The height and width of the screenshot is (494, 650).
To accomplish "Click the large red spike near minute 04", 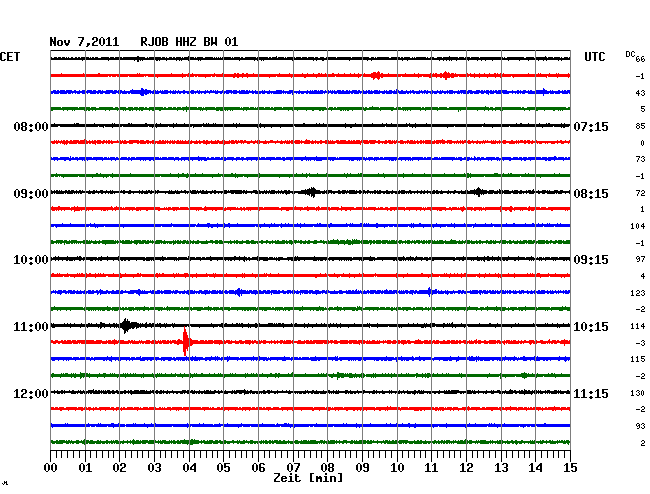I will click(186, 342).
